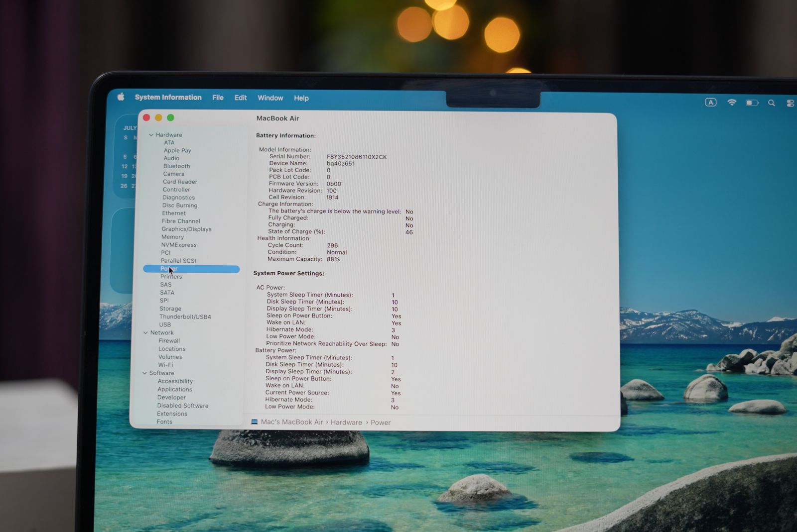Select Ethernet in the sidebar
797x532 pixels.
173,213
